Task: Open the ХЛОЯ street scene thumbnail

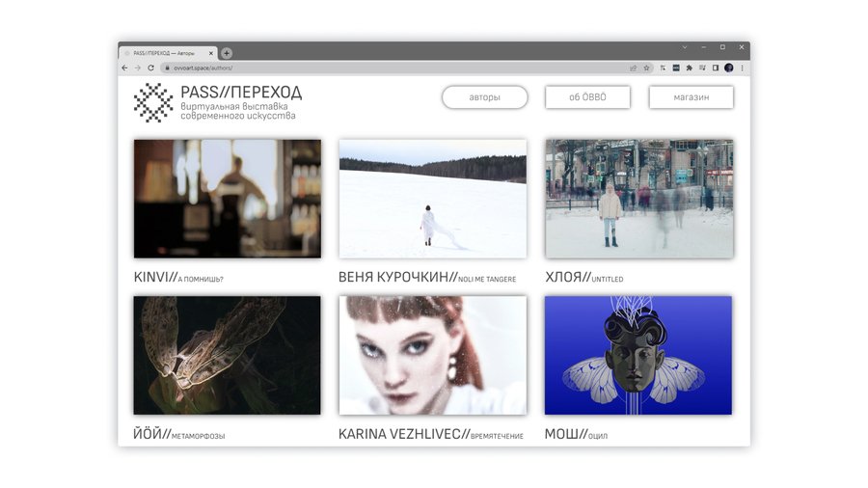Action: click(x=638, y=200)
